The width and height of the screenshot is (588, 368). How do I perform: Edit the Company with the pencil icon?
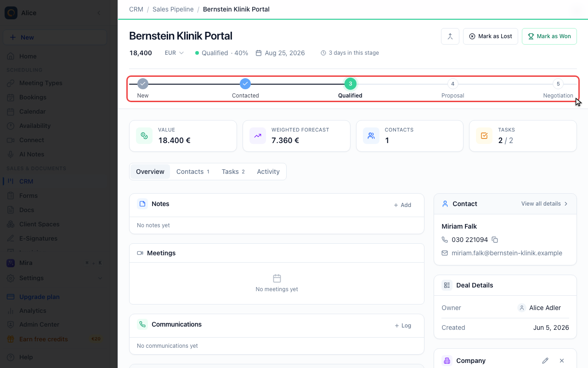(545, 361)
